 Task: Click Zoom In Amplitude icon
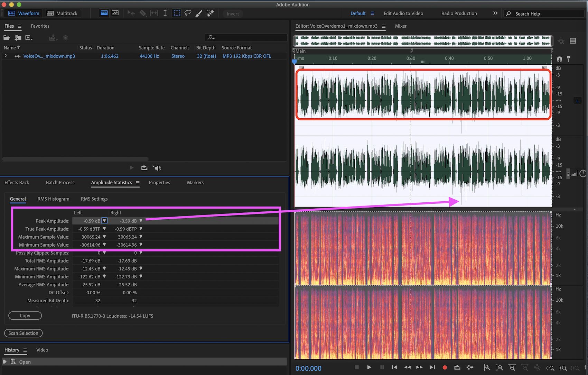pyautogui.click(x=487, y=368)
